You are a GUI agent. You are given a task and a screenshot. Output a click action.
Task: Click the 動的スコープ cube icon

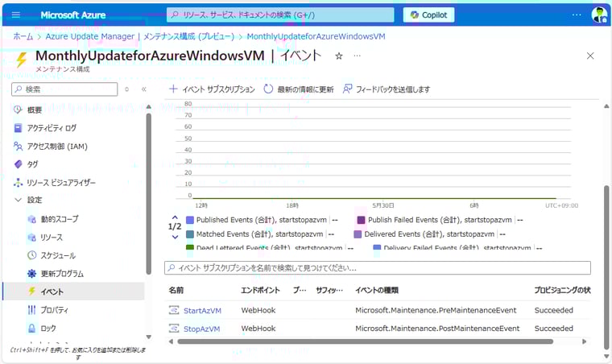(32, 219)
